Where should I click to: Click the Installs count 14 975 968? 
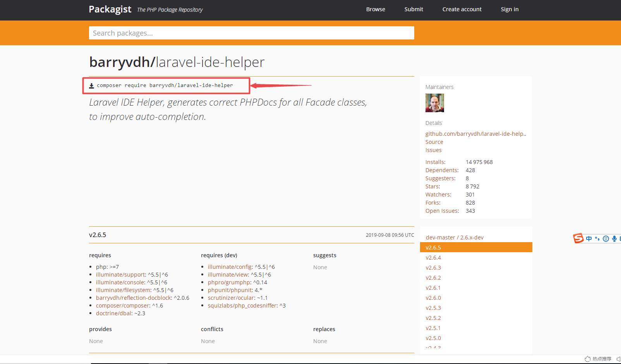point(479,162)
